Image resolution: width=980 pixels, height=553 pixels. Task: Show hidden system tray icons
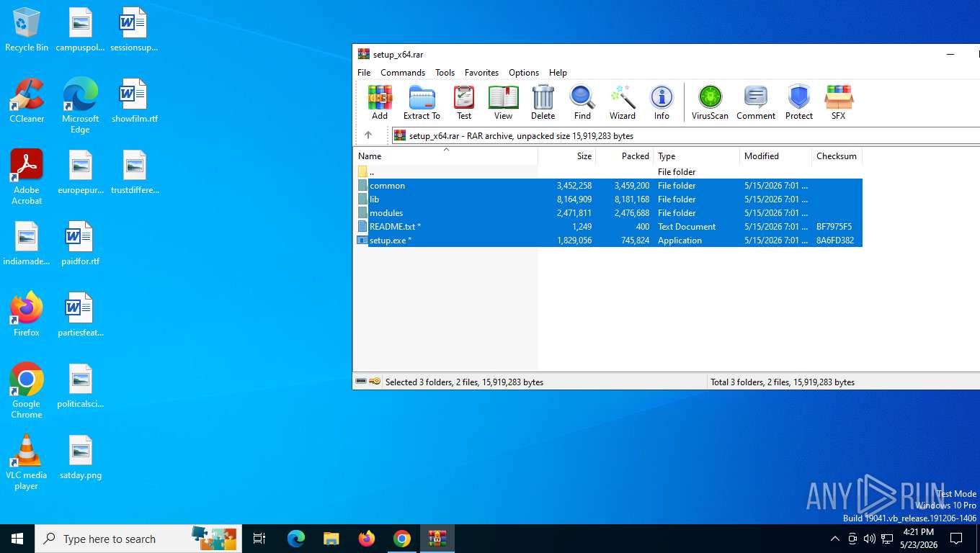835,539
